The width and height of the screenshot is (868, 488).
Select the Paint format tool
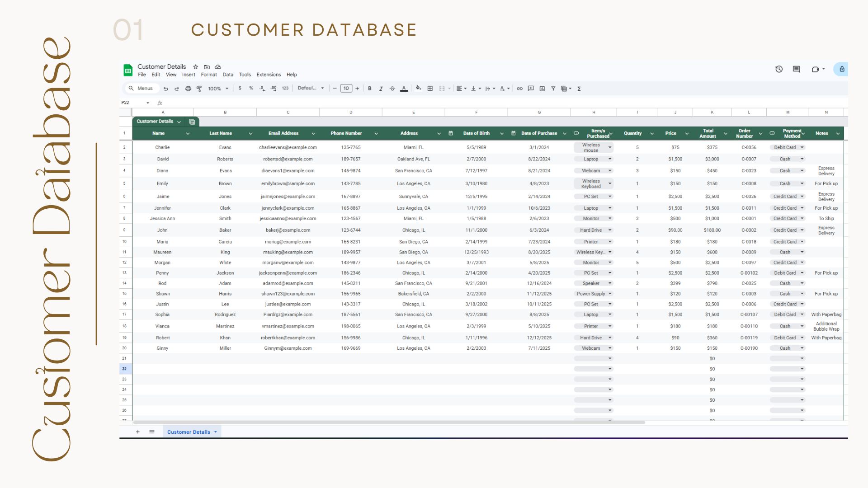click(x=199, y=89)
